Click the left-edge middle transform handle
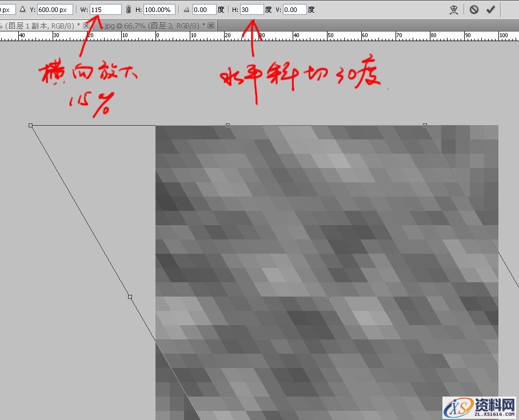This screenshot has height=420, width=519. click(x=130, y=297)
